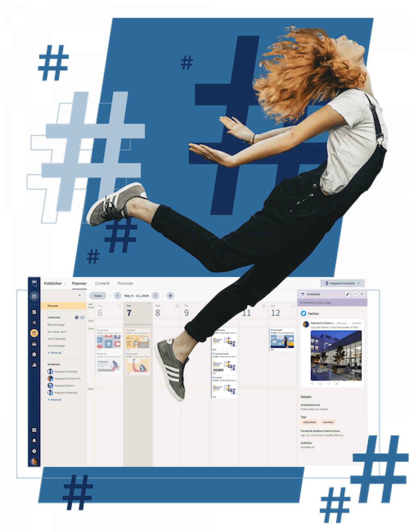Open the Sunday 12 column menu icon
This screenshot has height=532, width=409.
pyautogui.click(x=293, y=306)
